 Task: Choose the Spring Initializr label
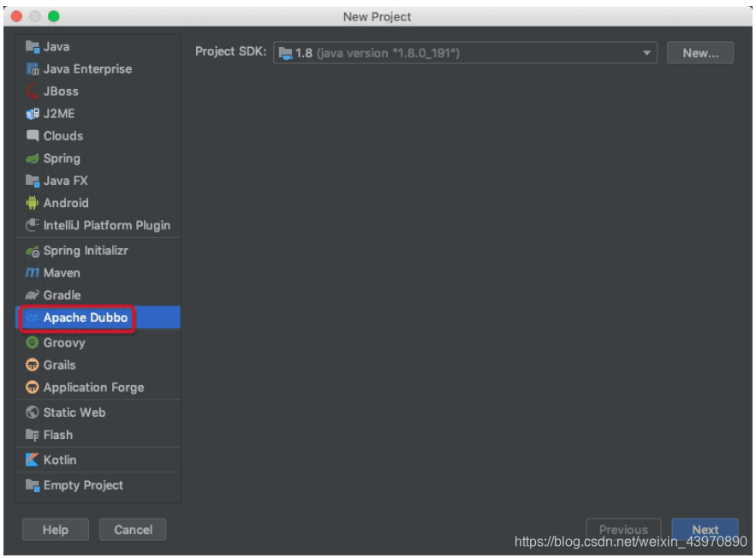point(86,251)
